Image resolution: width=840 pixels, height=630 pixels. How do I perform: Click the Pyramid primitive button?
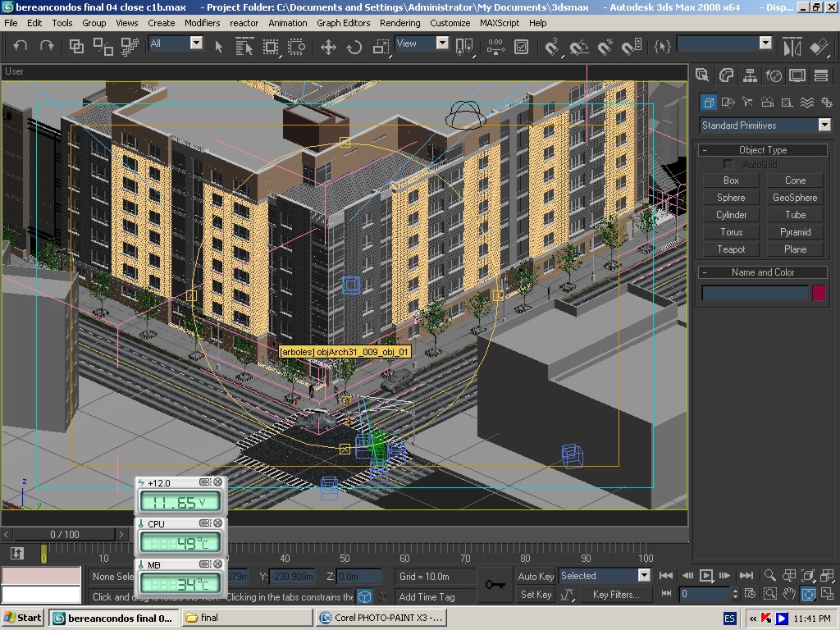[x=795, y=232]
